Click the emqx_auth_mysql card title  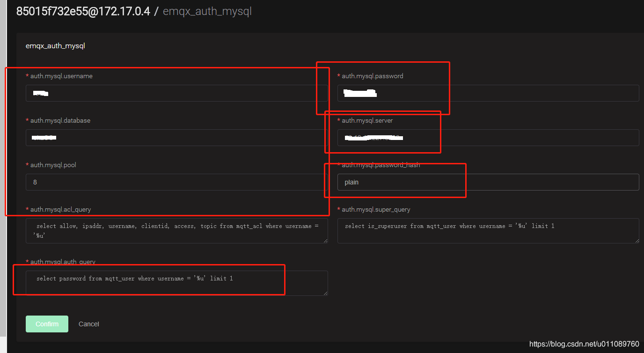pos(55,46)
